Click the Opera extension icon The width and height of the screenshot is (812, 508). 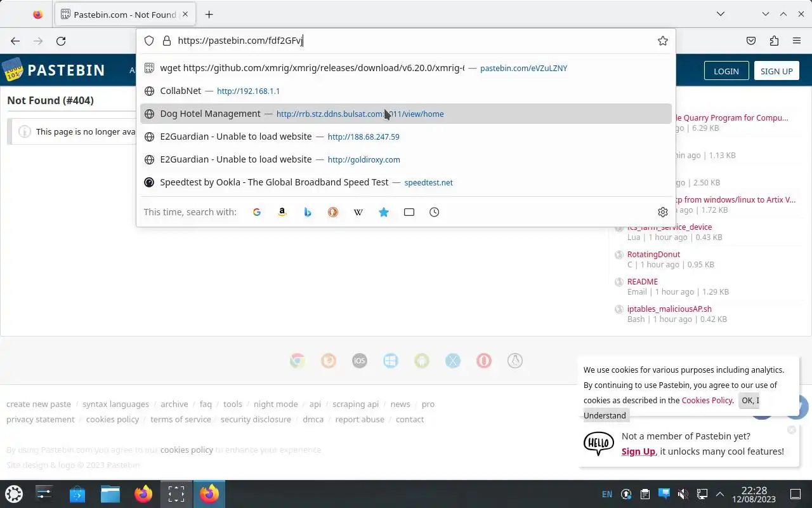tap(484, 361)
